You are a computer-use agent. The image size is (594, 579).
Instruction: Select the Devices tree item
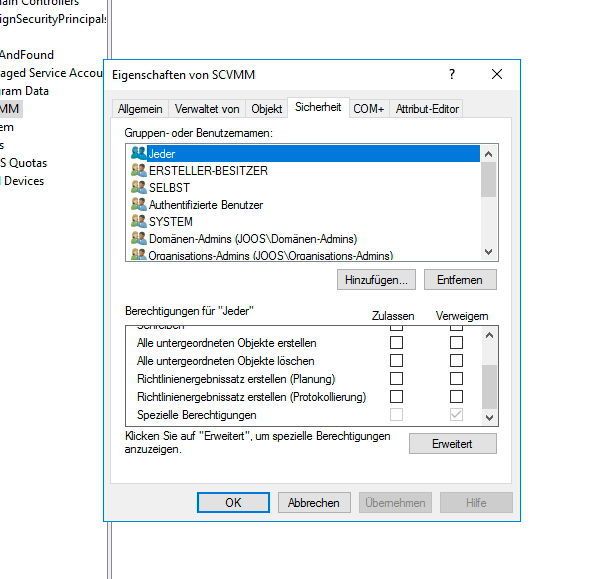[x=23, y=181]
